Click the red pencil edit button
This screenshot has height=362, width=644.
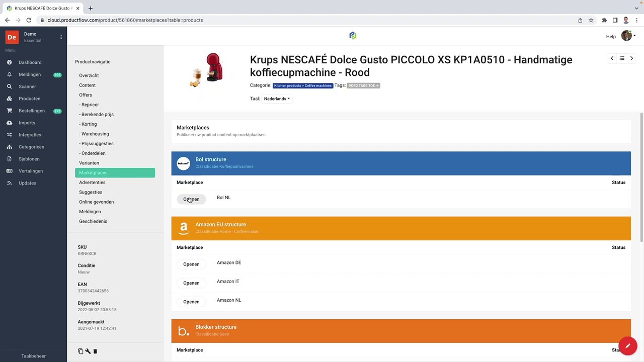click(x=627, y=346)
